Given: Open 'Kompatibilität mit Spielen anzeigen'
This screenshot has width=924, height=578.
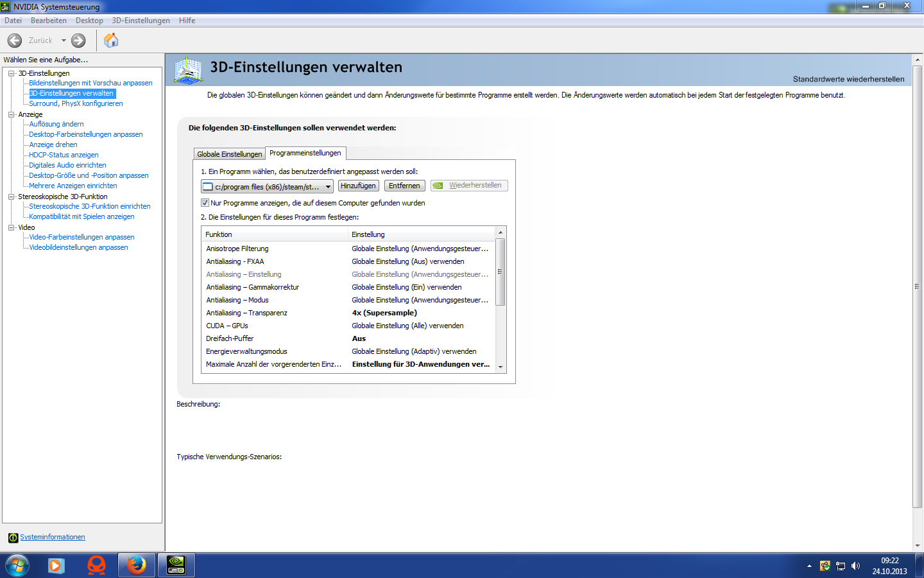Looking at the screenshot, I should pos(81,217).
